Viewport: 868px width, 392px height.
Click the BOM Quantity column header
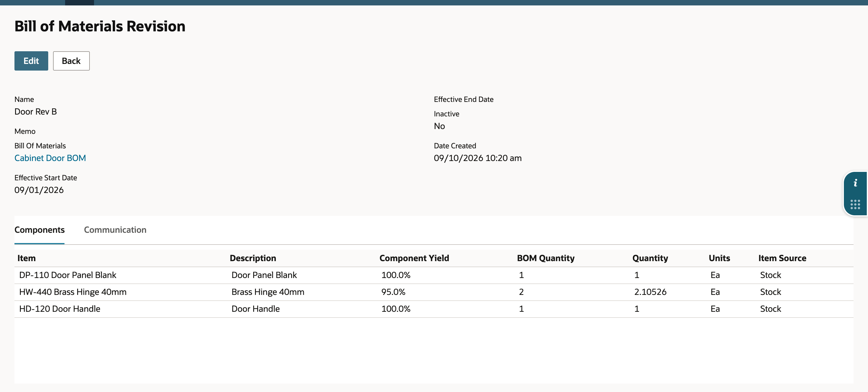pyautogui.click(x=546, y=258)
